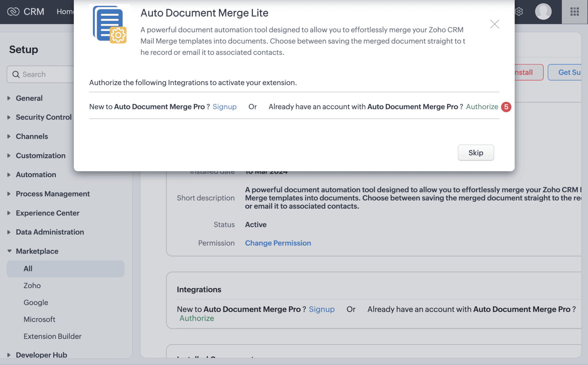Expand the General section
588x365 pixels.
tap(29, 98)
